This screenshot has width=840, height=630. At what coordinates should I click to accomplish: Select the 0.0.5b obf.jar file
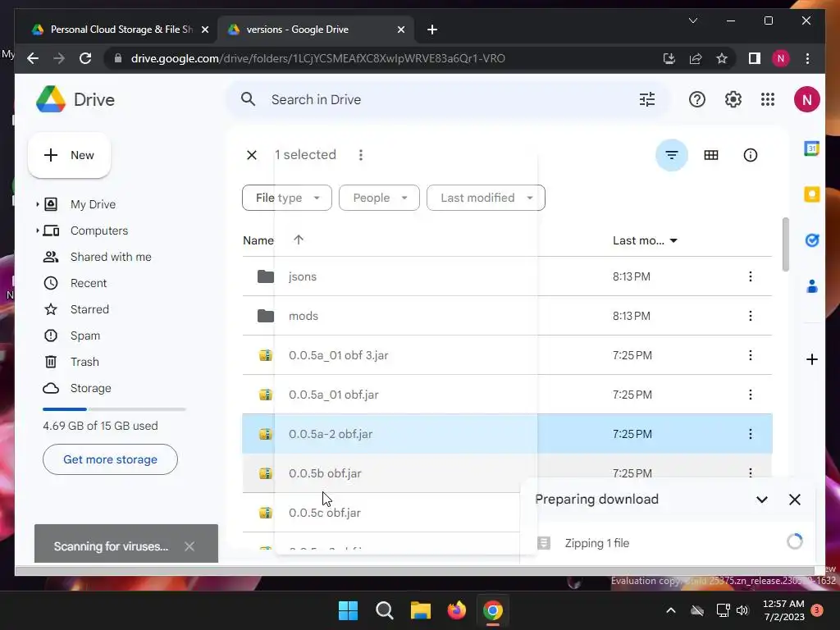(x=507, y=473)
